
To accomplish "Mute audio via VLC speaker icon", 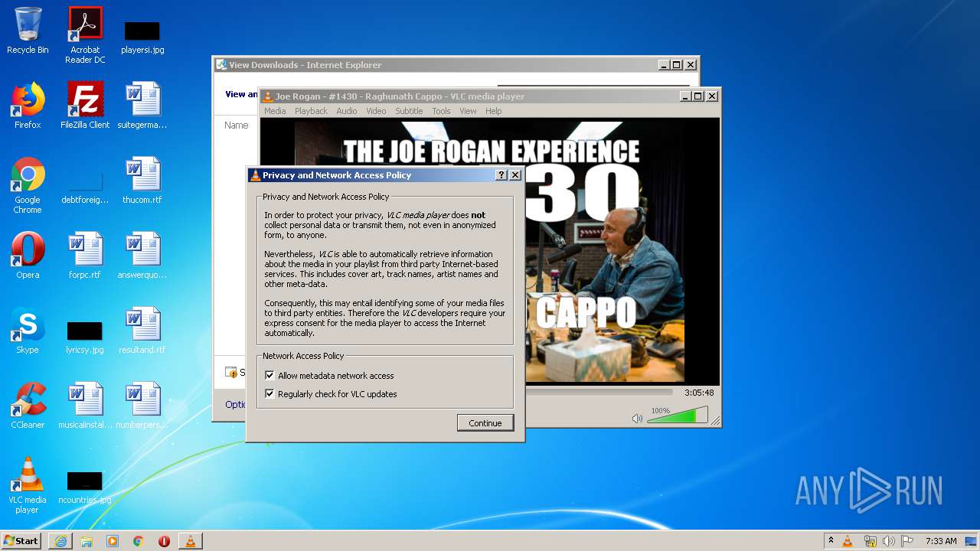I will pyautogui.click(x=637, y=418).
